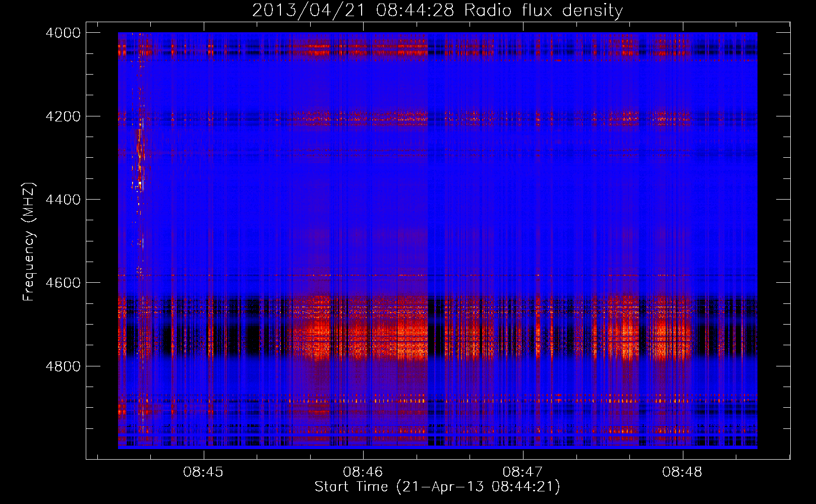Select the 4200 frequency tick label
The image size is (816, 504).
pos(63,116)
